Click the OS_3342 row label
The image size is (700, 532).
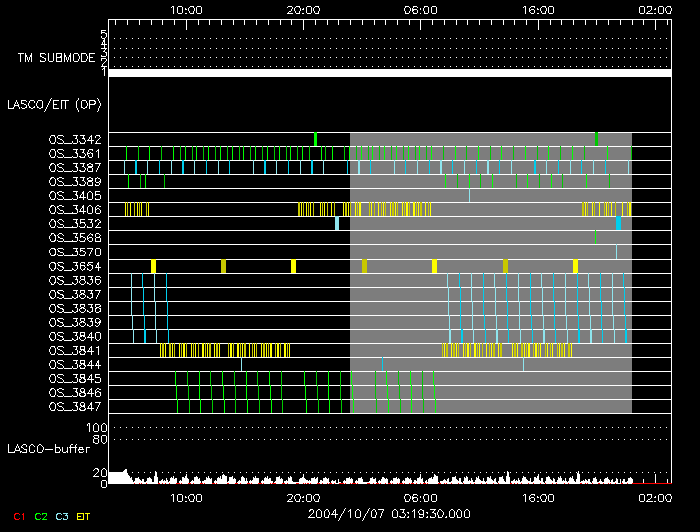click(75, 139)
